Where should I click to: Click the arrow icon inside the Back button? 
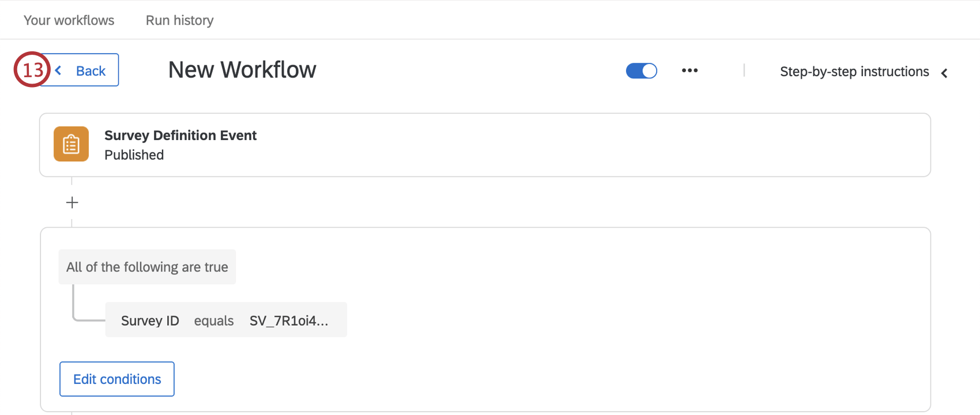[58, 70]
